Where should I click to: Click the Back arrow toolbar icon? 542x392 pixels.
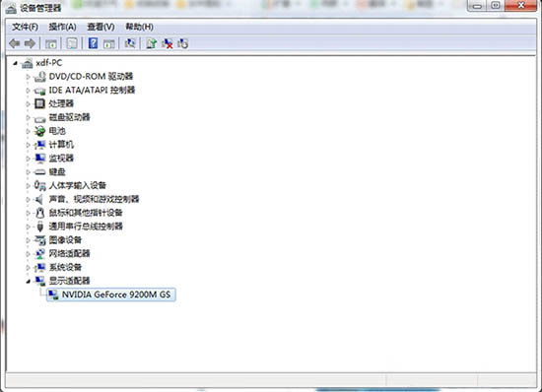15,43
